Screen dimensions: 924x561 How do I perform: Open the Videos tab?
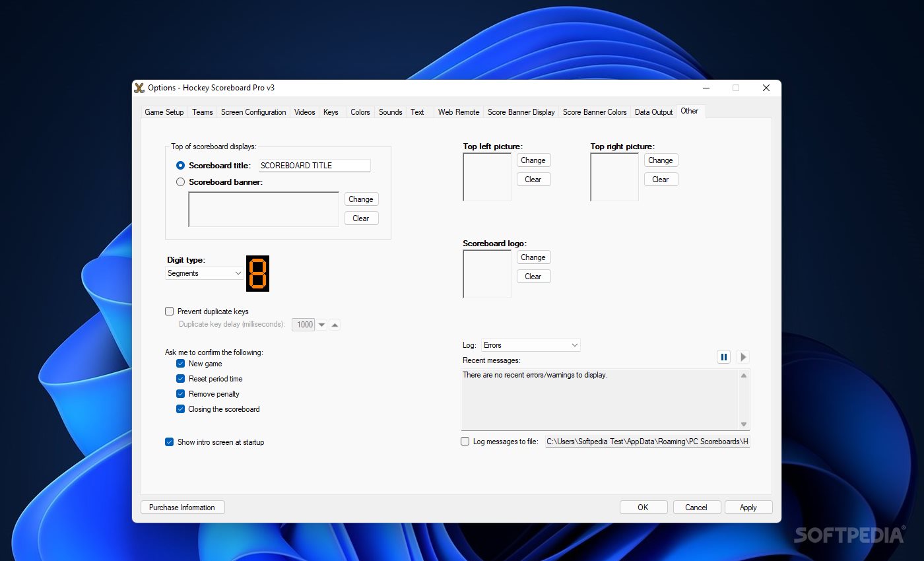pos(305,112)
